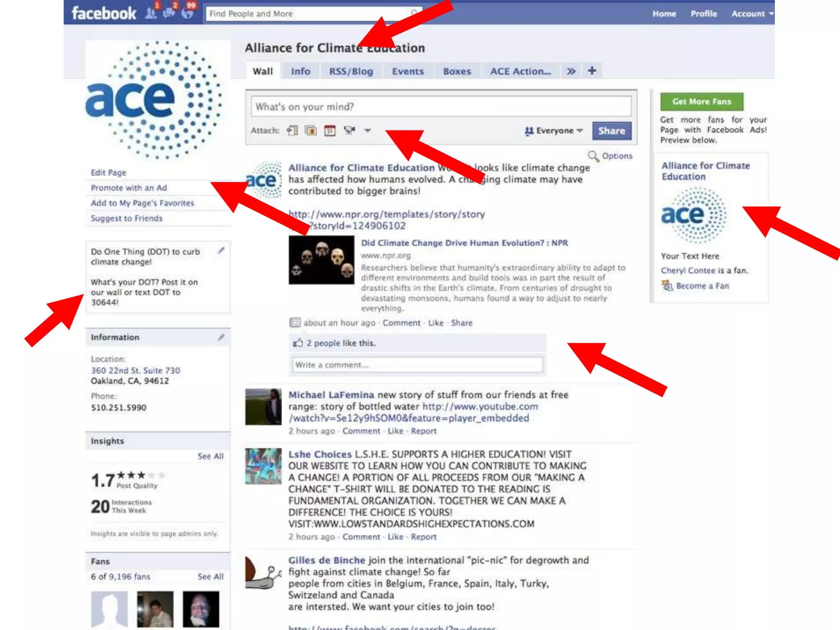Open the Account dropdown menu
840x630 pixels.
(x=752, y=14)
